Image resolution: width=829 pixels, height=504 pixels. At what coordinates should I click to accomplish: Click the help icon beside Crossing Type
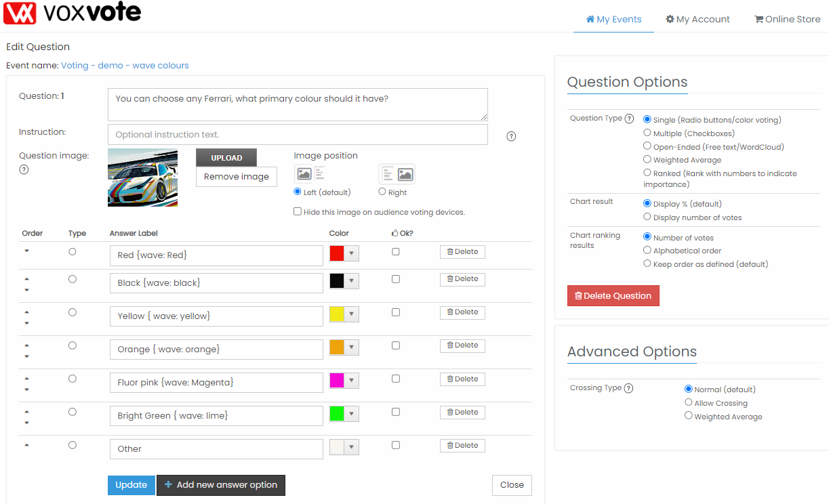[x=628, y=388]
